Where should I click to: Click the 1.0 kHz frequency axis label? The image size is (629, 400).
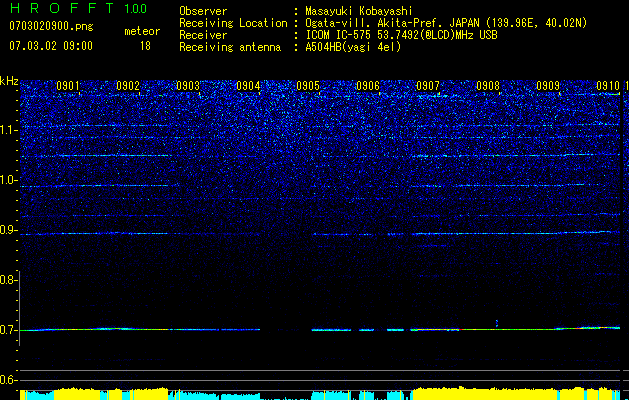[x=9, y=180]
